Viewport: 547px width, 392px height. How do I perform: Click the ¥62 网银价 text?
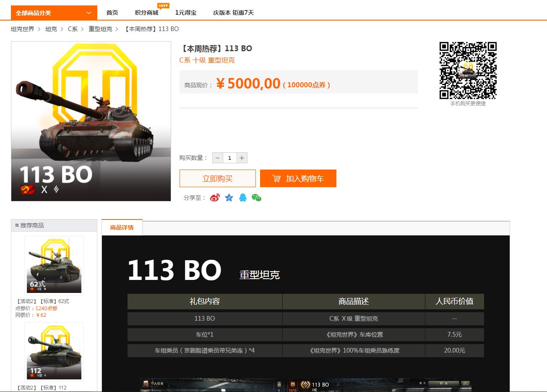pyautogui.click(x=42, y=315)
